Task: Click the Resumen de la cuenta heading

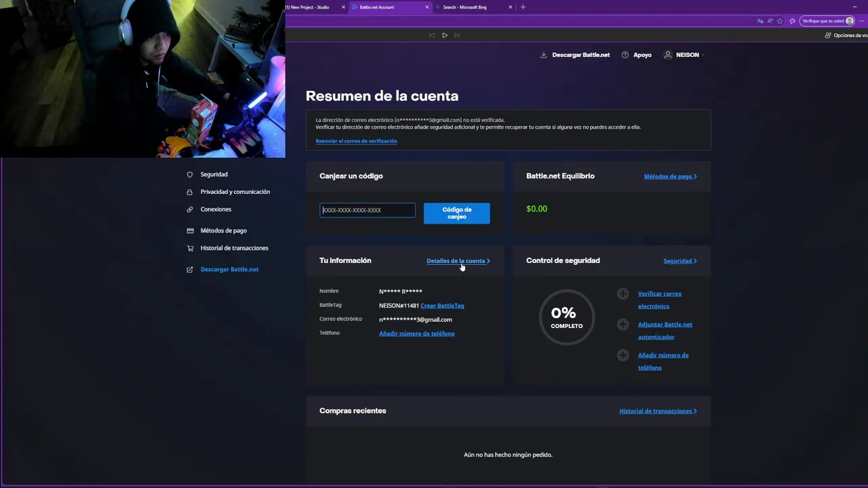Action: pyautogui.click(x=382, y=96)
